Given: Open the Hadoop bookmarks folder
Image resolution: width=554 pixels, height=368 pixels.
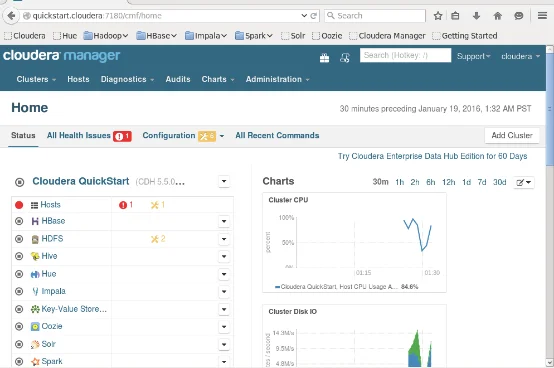Looking at the screenshot, I should pyautogui.click(x=106, y=36).
